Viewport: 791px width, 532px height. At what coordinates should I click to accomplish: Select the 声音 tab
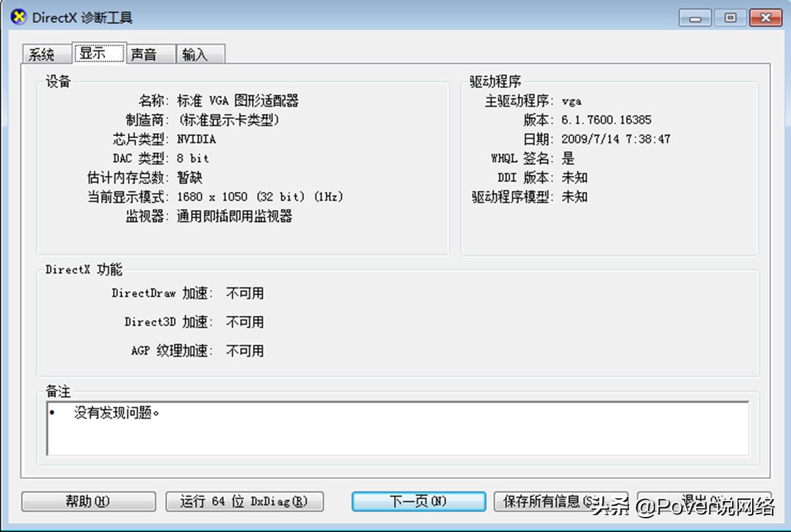(x=150, y=53)
